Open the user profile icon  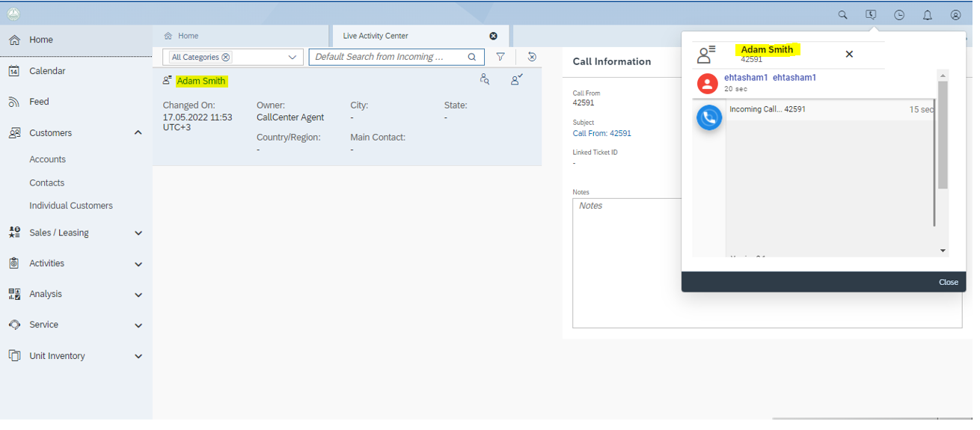[955, 15]
